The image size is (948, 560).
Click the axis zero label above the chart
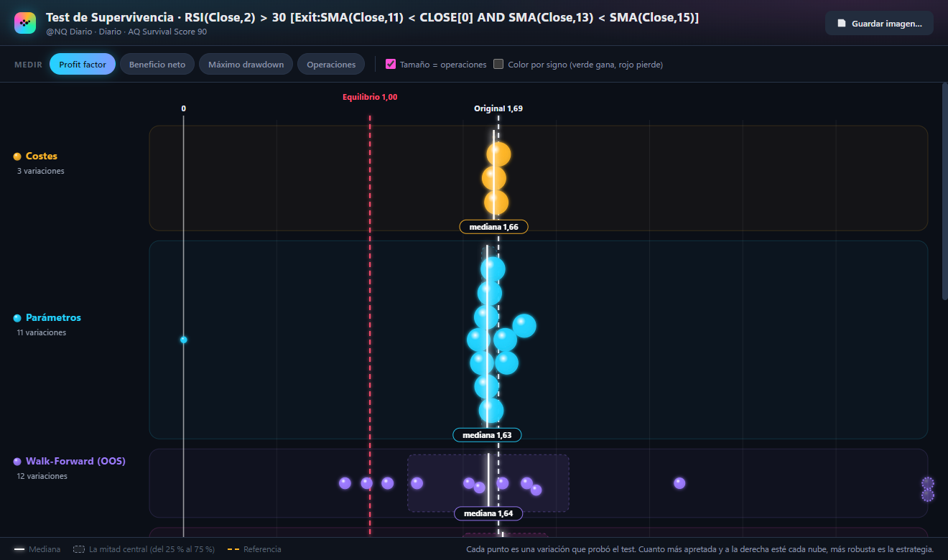[184, 108]
